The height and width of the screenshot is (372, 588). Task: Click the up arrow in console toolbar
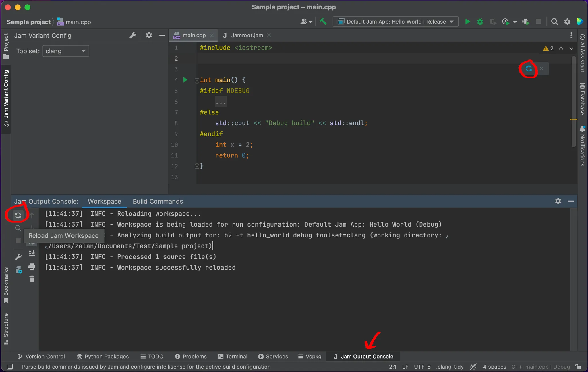point(32,215)
